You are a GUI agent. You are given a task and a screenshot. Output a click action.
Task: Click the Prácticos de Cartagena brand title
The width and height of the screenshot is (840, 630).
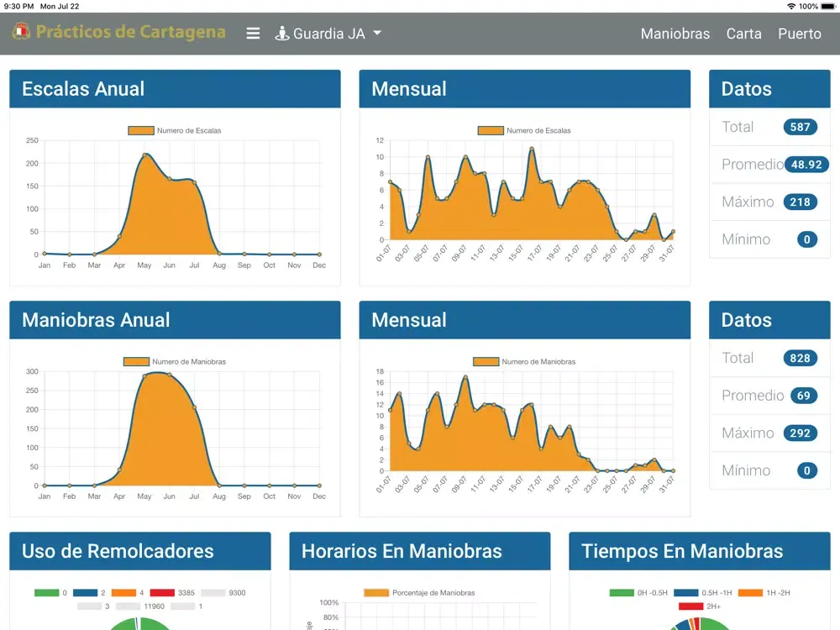(131, 32)
